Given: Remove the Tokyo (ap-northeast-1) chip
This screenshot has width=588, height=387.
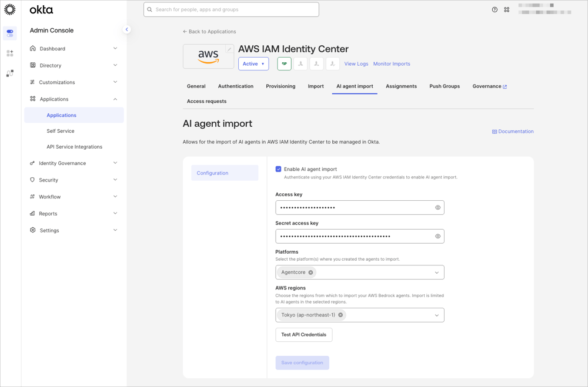Looking at the screenshot, I should click(340, 315).
